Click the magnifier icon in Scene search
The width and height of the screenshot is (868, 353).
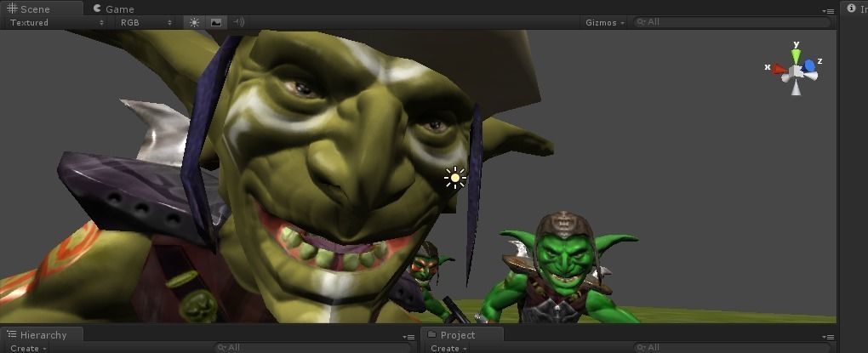click(641, 22)
